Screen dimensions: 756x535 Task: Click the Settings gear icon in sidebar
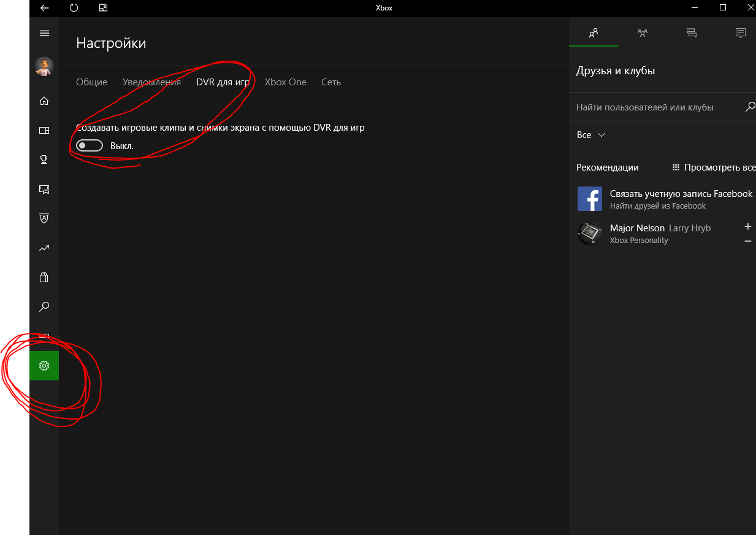pos(44,366)
